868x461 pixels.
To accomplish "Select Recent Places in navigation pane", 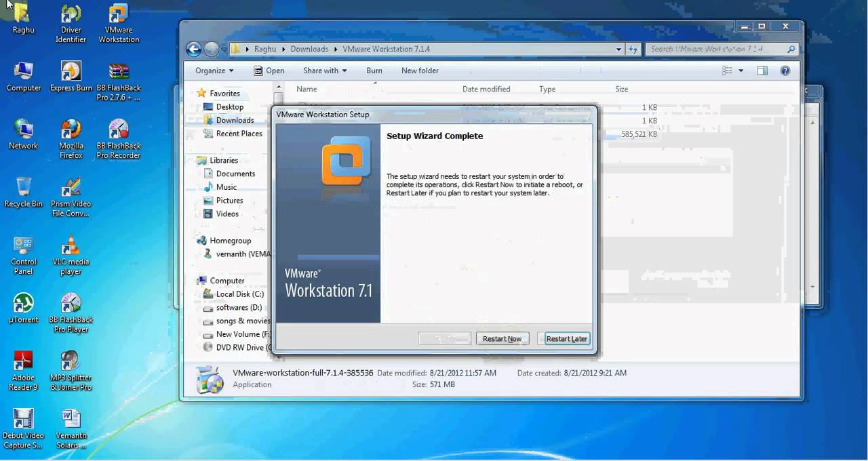I will [233, 134].
